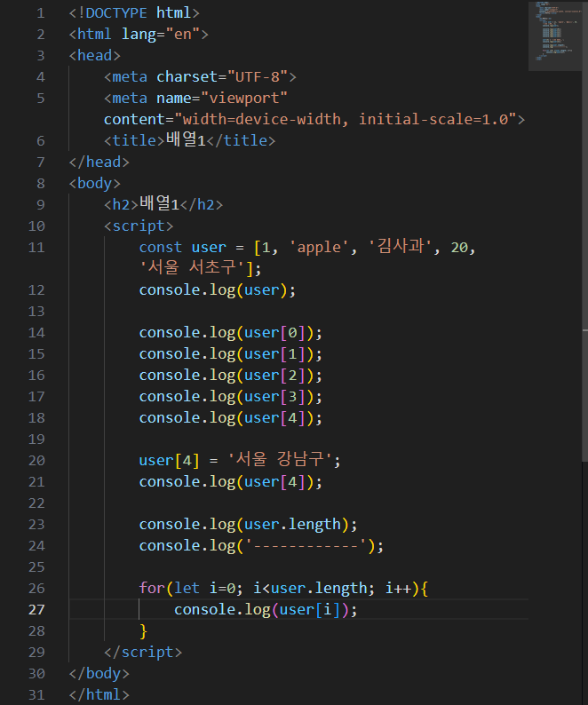This screenshot has height=705, width=588.
Task: Click the closing </html> tag
Action: 99,694
